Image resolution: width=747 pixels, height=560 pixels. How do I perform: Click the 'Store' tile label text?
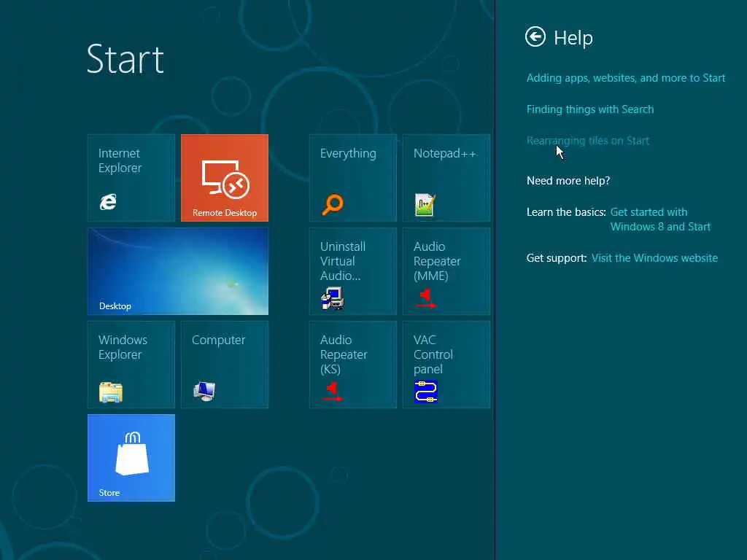pos(109,493)
